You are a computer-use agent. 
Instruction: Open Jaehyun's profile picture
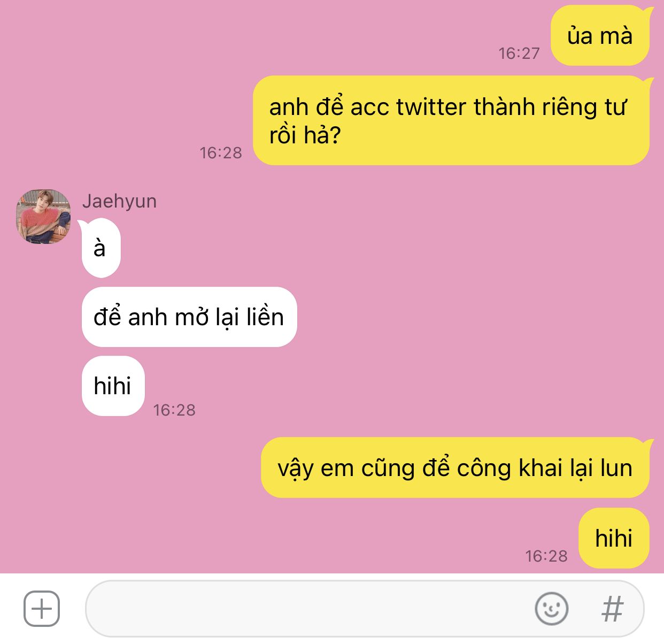43,217
